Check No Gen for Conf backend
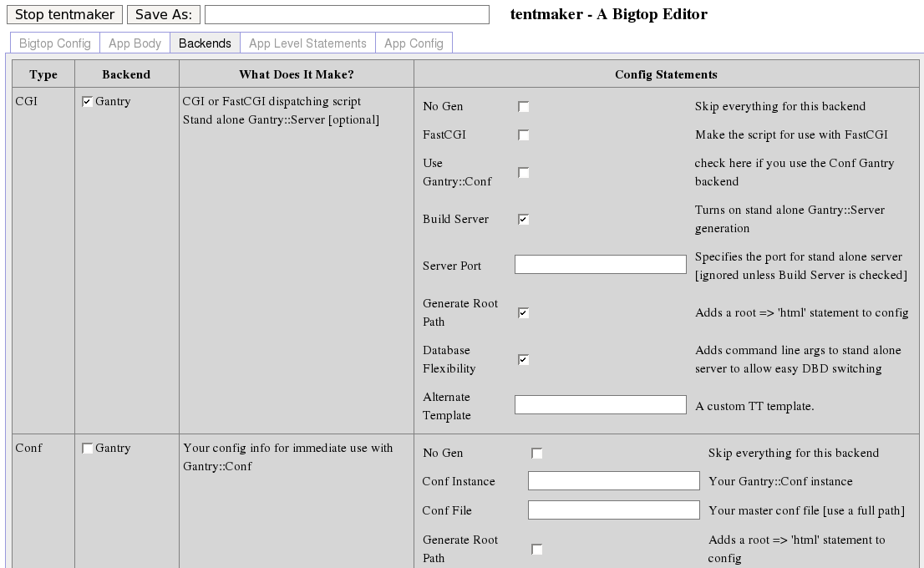924x568 pixels. point(536,453)
